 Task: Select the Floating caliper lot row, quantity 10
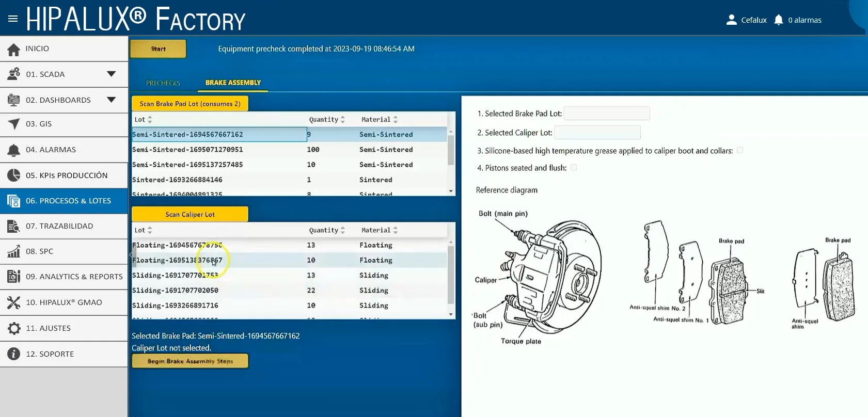tap(289, 260)
